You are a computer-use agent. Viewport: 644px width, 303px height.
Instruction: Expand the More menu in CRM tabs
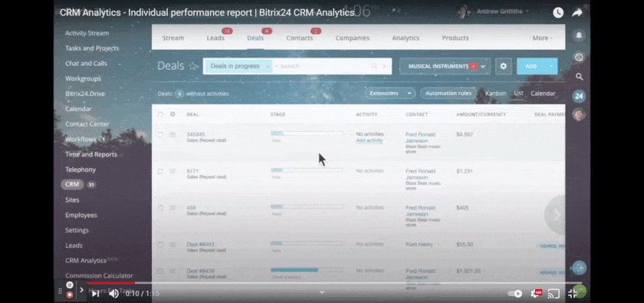tap(542, 38)
